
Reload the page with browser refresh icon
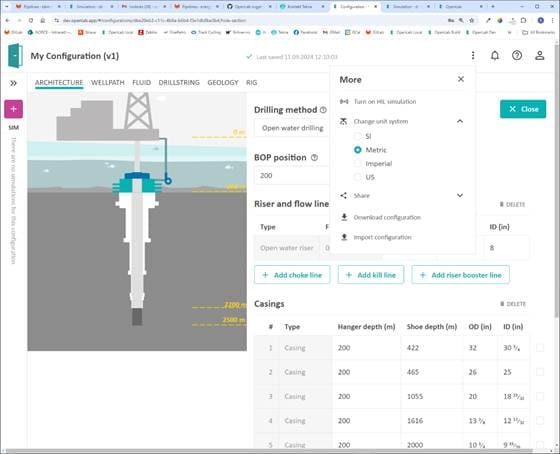[31, 21]
